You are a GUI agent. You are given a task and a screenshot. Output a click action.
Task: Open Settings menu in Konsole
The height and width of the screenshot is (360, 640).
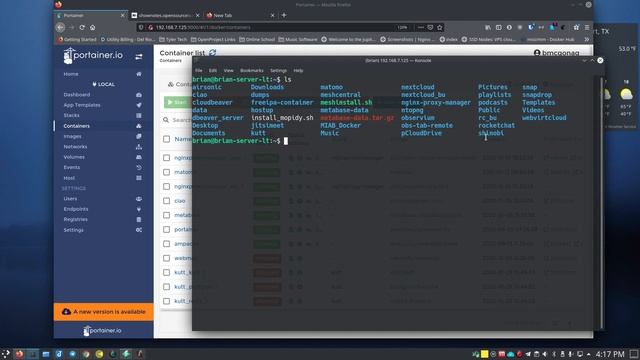tap(278, 71)
